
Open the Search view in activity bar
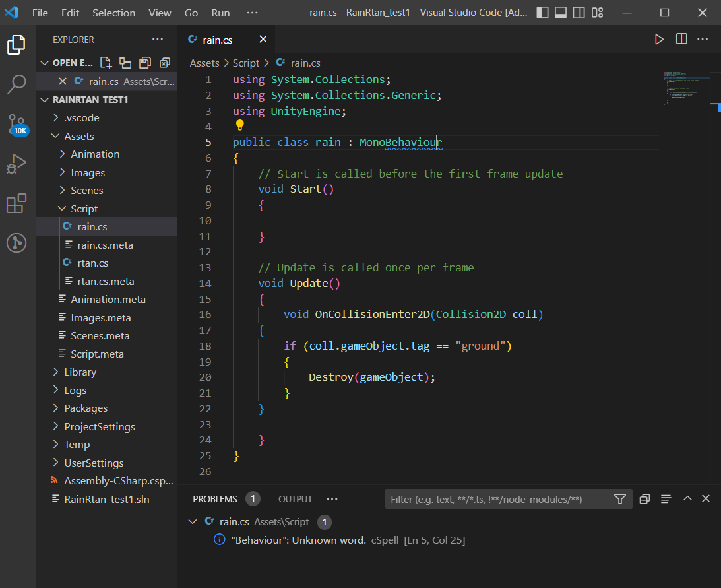pos(16,84)
